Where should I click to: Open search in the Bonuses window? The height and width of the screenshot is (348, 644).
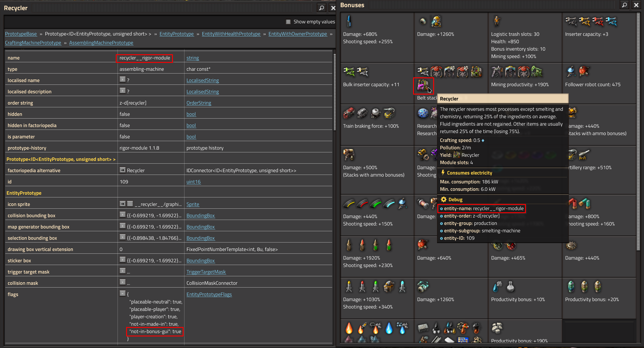pos(624,5)
